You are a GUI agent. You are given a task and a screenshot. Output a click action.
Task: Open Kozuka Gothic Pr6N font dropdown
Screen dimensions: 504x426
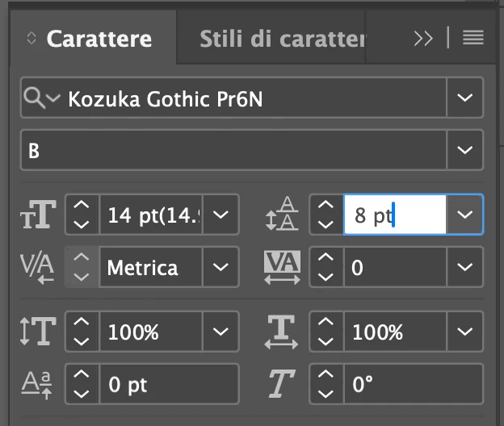coord(464,98)
